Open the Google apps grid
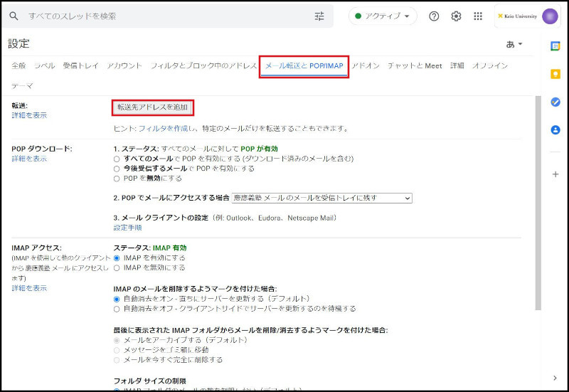This screenshot has width=569, height=392. tap(478, 16)
